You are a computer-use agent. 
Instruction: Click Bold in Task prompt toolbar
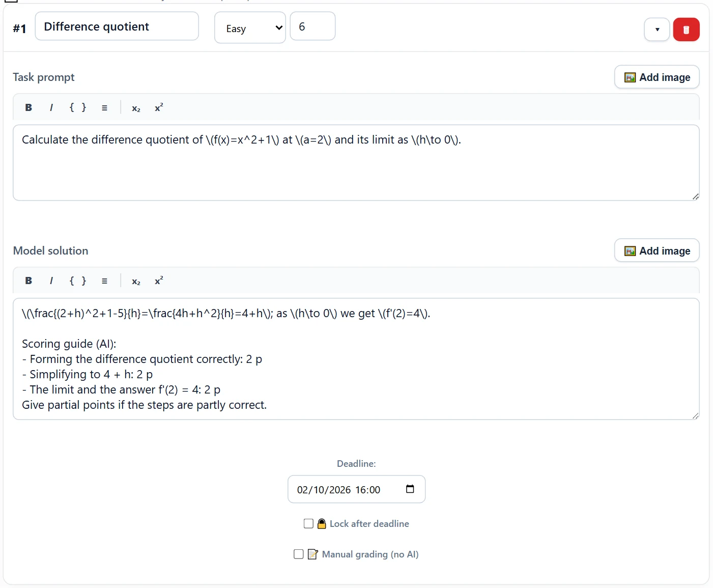point(28,107)
